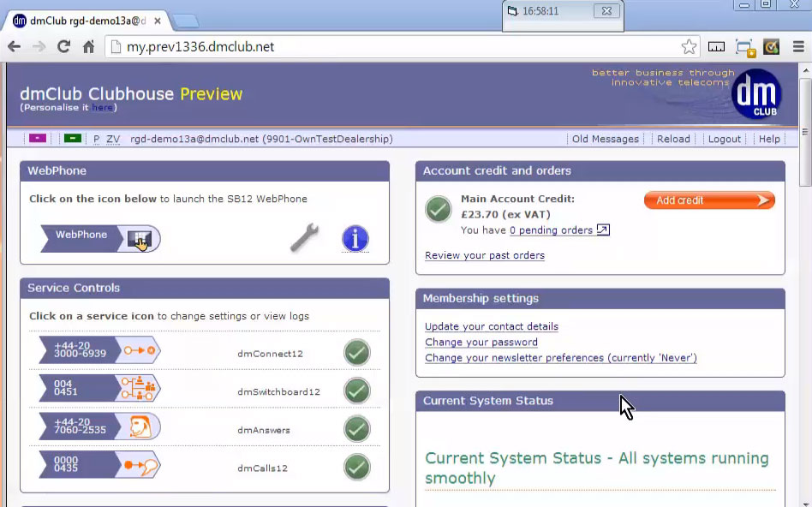Open the dmCalls12 service icon
This screenshot has width=812, height=507.
[139, 465]
